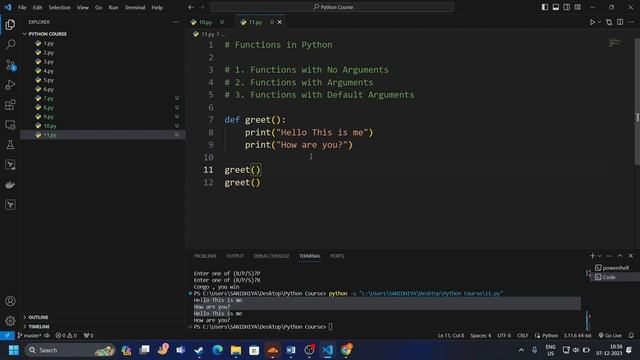Open the run button dropdown arrow
This screenshot has height=360, width=640.
[x=599, y=22]
